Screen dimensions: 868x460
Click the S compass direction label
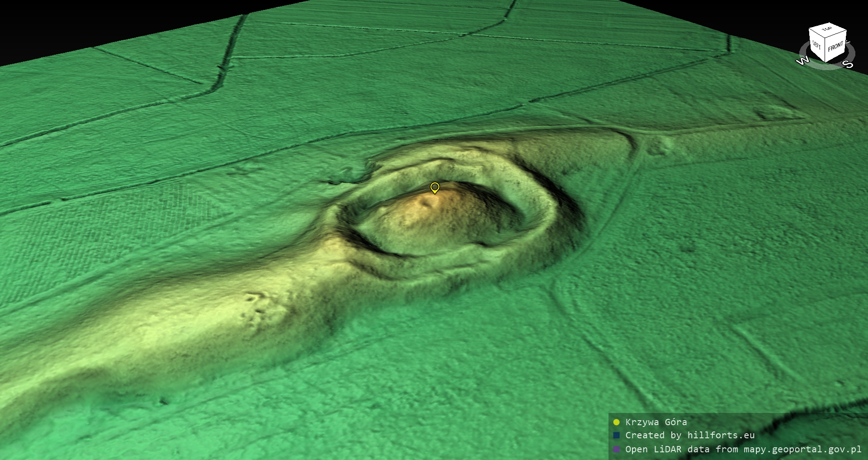[x=849, y=65]
